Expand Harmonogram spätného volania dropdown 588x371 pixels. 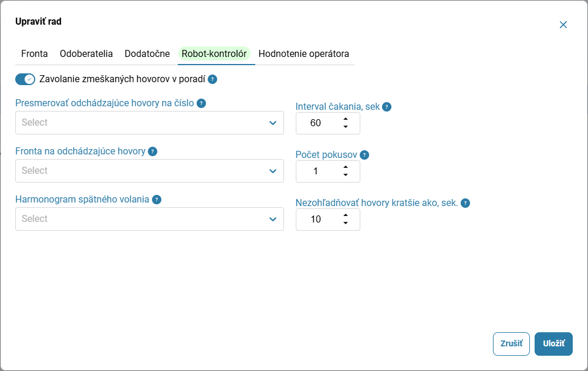pos(150,219)
